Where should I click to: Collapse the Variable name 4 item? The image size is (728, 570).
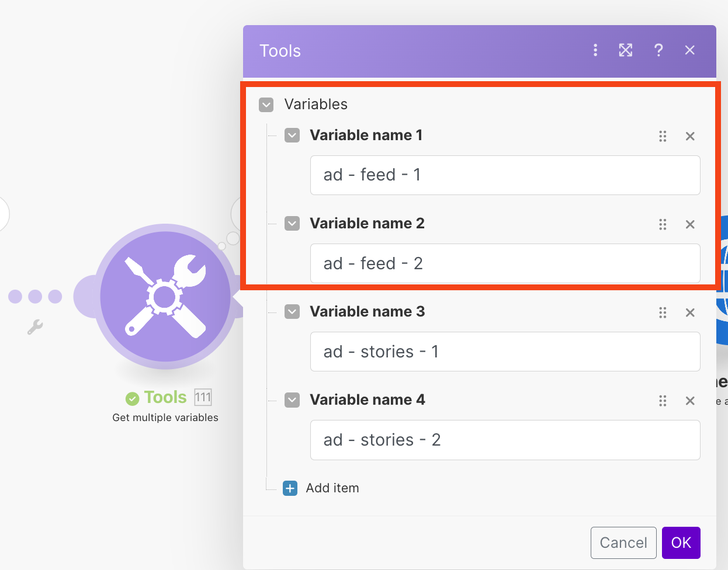coord(292,400)
